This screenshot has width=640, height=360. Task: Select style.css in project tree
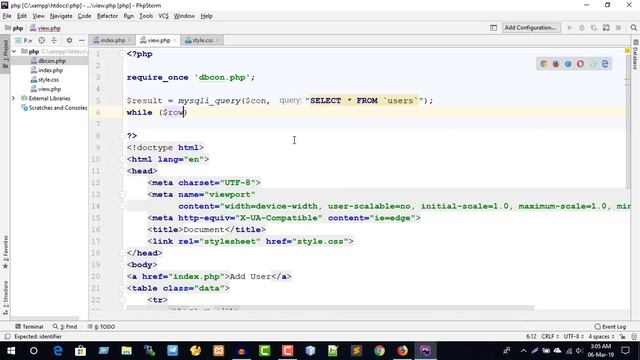[x=48, y=80]
